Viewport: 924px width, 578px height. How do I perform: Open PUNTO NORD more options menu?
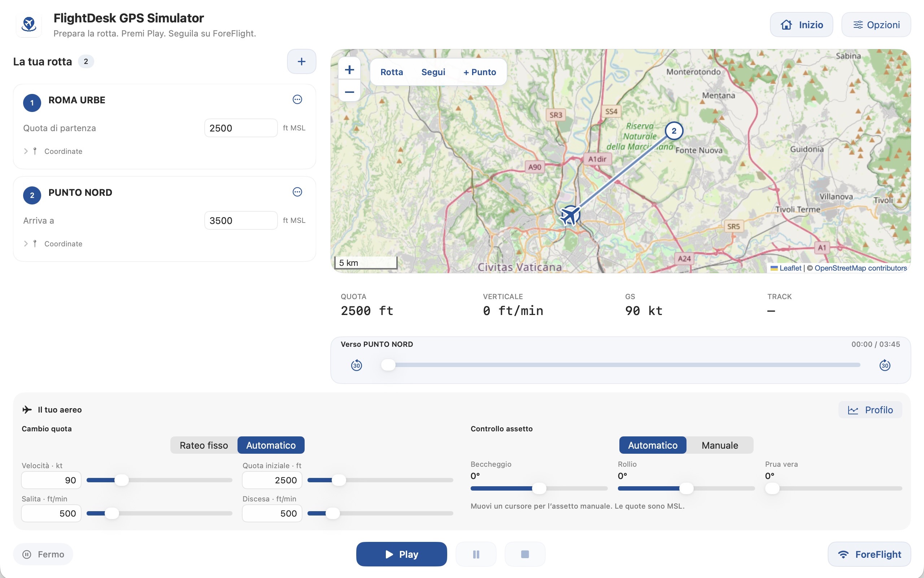point(297,192)
